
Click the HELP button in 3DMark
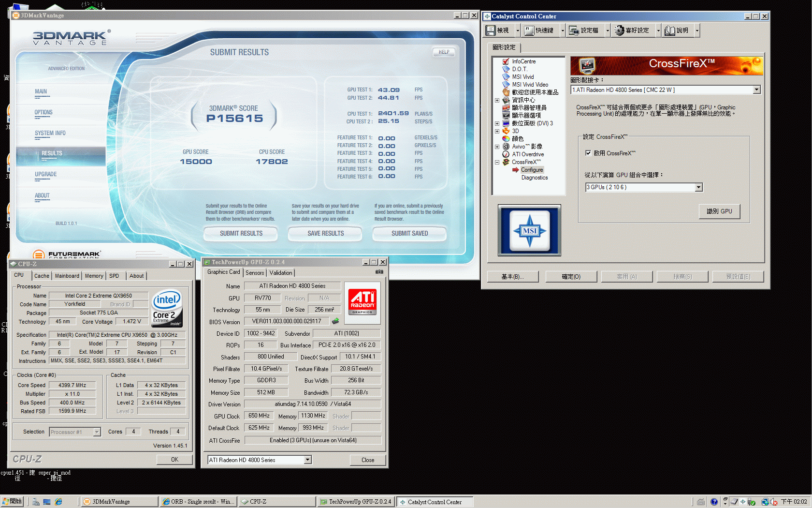[444, 52]
